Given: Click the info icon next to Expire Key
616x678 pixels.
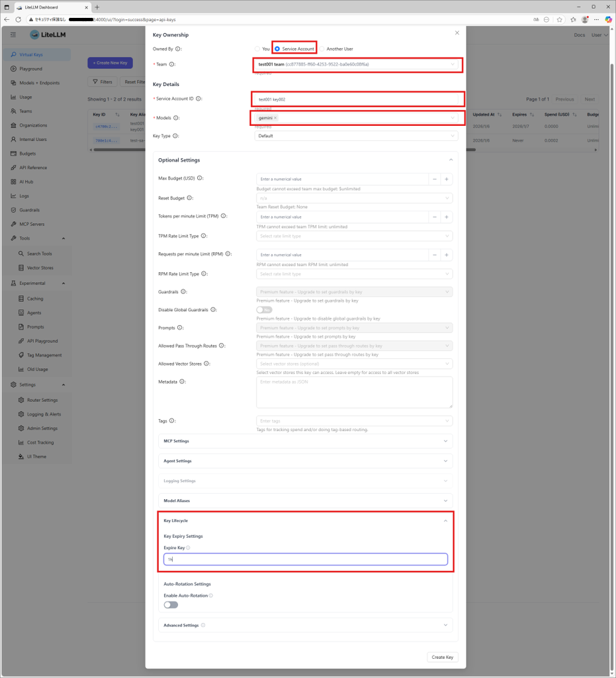Looking at the screenshot, I should pos(188,548).
